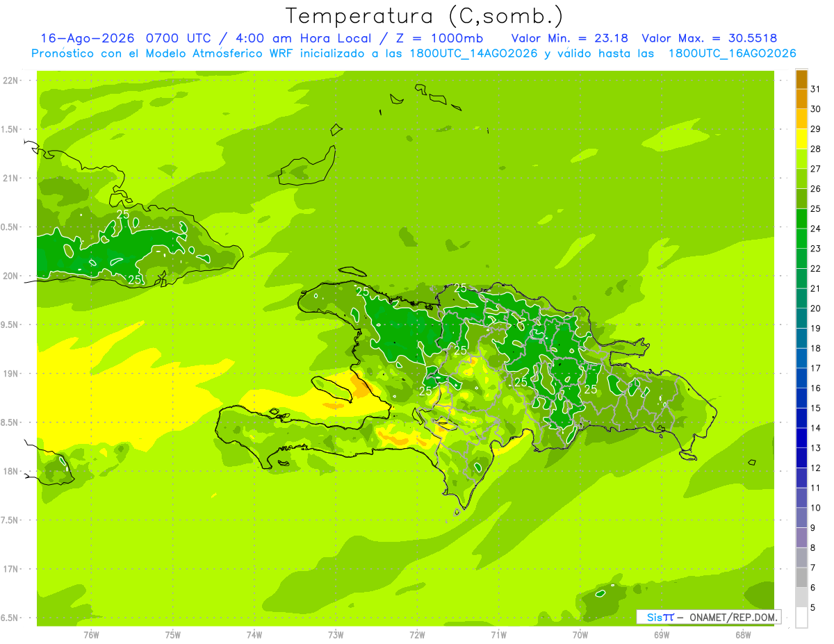Click the "69W" longitude axis label
The height and width of the screenshot is (644, 834).
click(662, 635)
